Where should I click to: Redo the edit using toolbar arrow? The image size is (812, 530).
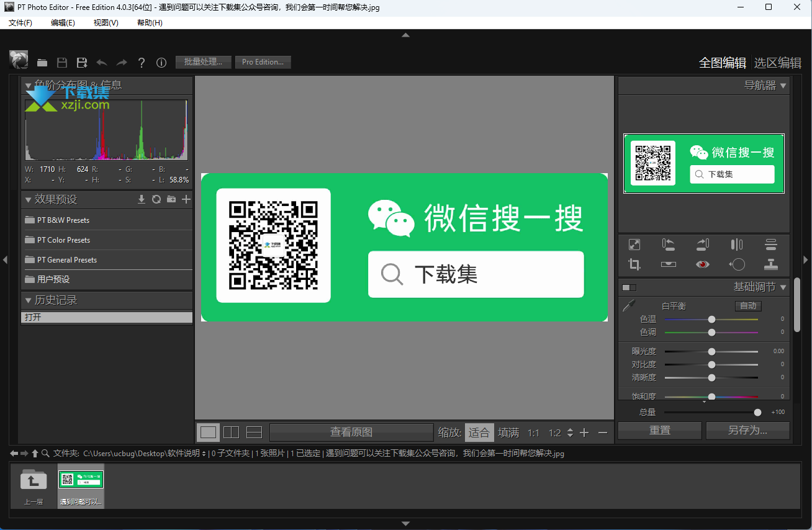122,63
